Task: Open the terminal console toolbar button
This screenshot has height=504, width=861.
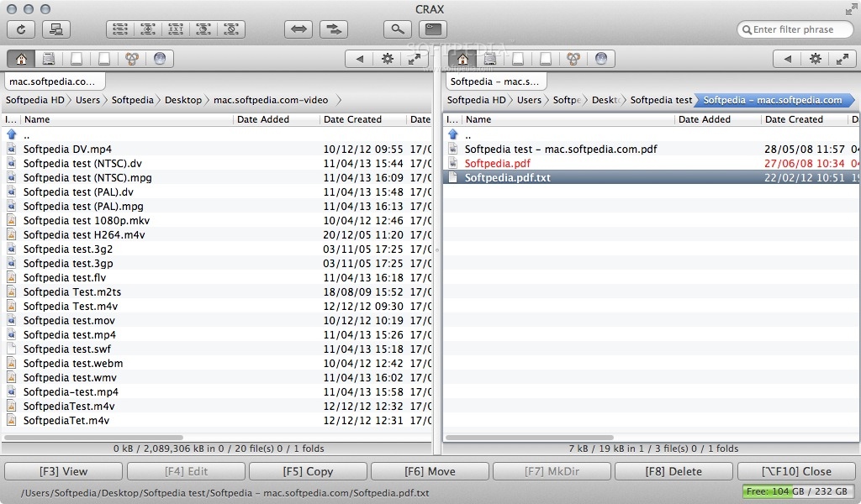Action: click(x=433, y=29)
